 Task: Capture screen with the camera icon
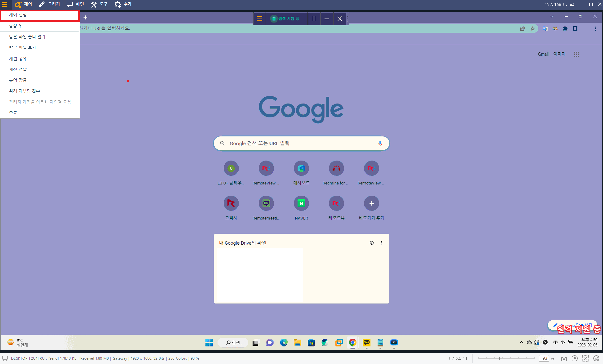pos(564,359)
